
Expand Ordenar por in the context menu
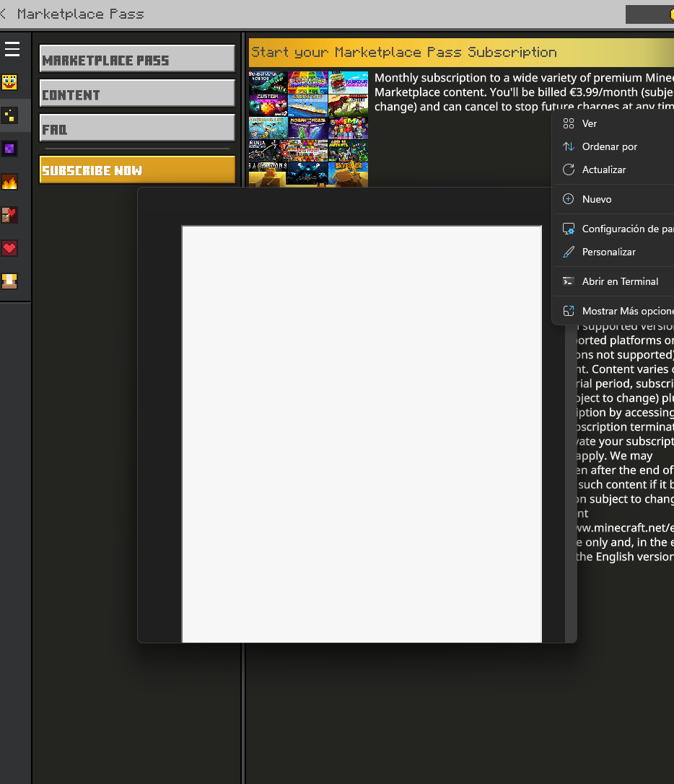(614, 146)
